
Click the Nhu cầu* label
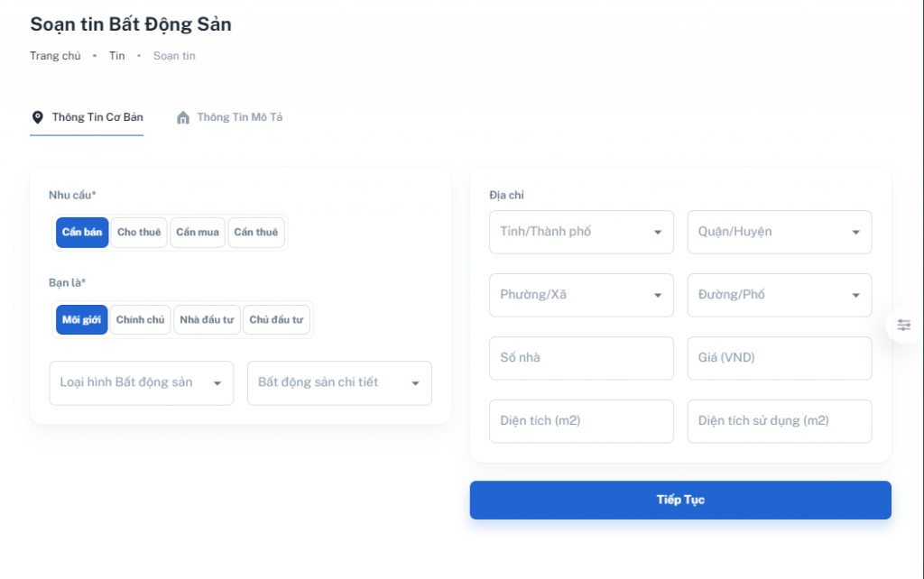(72, 195)
